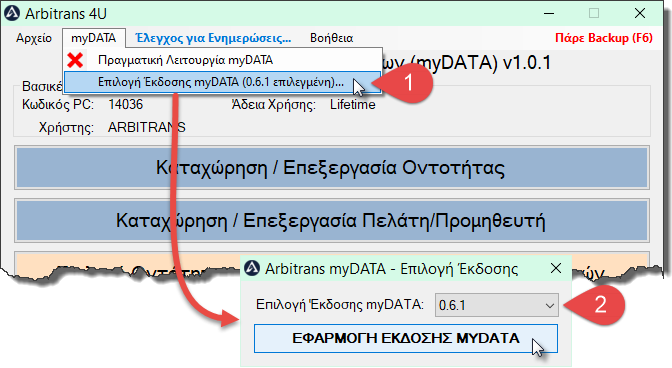Open the myDATA version dropdown showing 0.6.1
The height and width of the screenshot is (368, 672).
[x=497, y=305]
